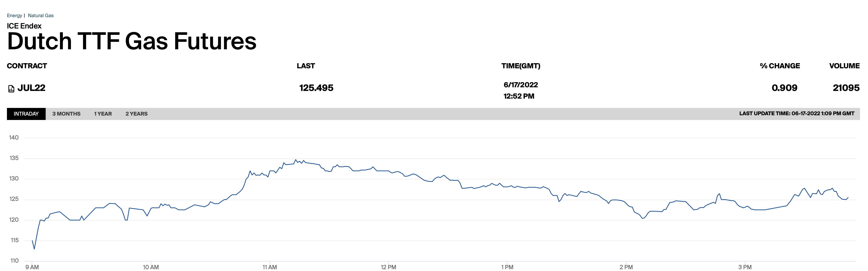Viewport: 868px width, 271px height.
Task: Click the LAST column header
Action: click(x=306, y=66)
